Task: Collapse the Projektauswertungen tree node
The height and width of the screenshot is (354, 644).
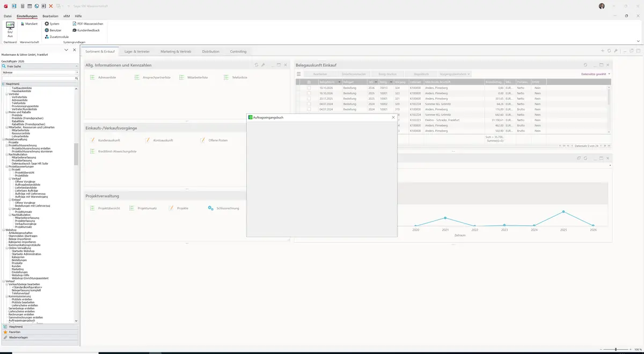Action: (x=7, y=167)
